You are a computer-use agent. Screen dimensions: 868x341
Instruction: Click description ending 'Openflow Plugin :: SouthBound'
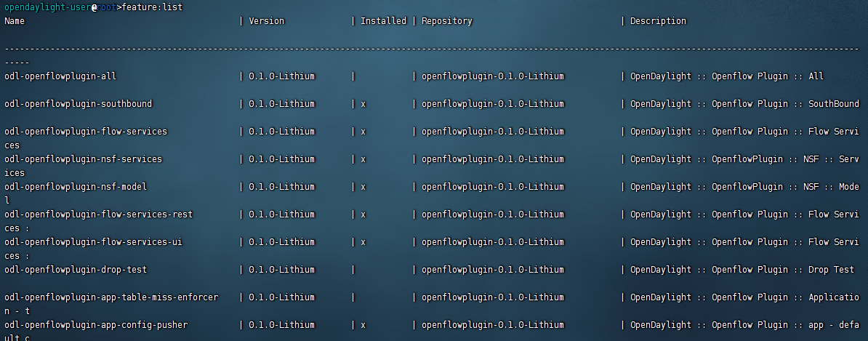[744, 104]
